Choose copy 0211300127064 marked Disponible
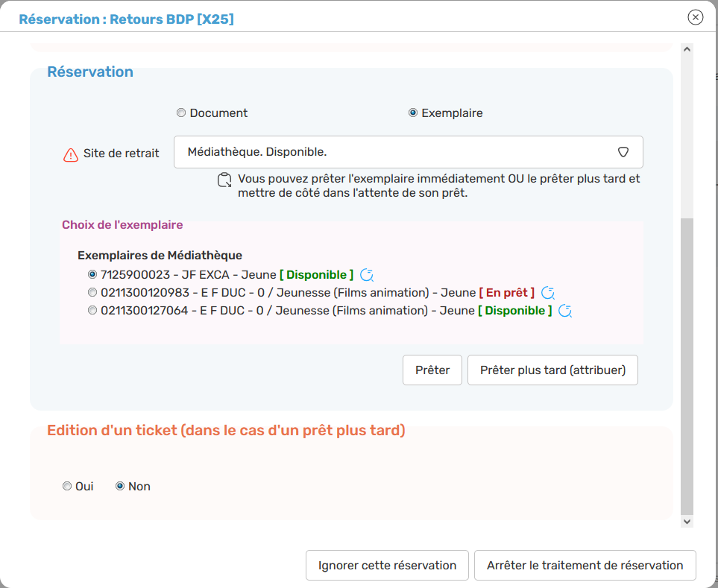 pos(92,311)
